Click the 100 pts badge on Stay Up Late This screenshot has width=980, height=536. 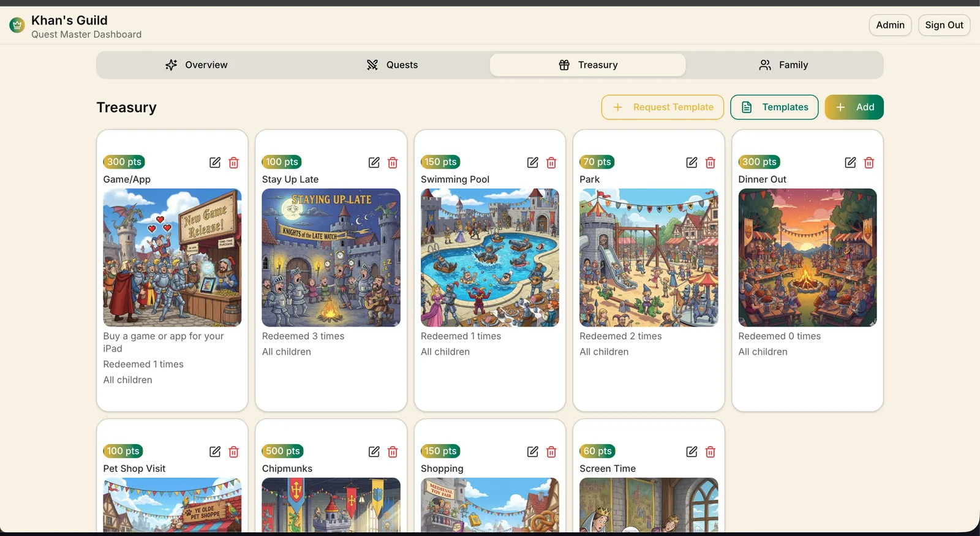pyautogui.click(x=282, y=162)
